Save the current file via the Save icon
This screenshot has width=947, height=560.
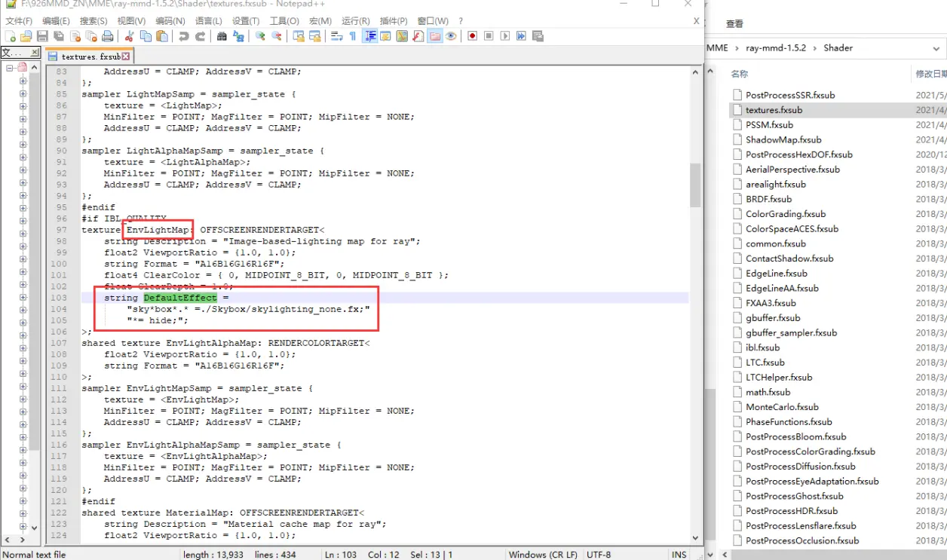pyautogui.click(x=42, y=36)
